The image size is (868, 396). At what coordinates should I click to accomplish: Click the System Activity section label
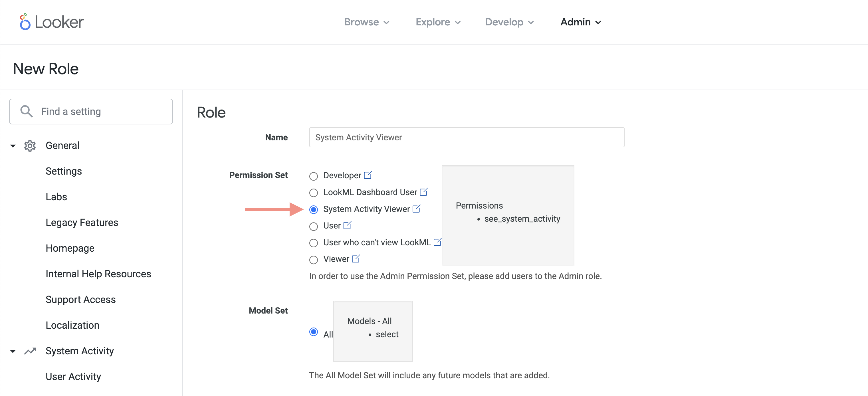pyautogui.click(x=80, y=351)
